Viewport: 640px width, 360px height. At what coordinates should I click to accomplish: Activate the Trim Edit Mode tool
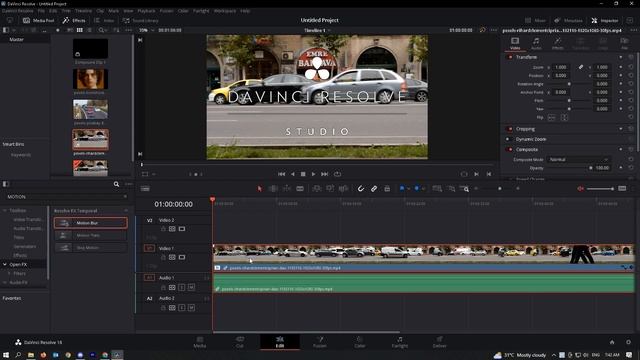point(273,189)
